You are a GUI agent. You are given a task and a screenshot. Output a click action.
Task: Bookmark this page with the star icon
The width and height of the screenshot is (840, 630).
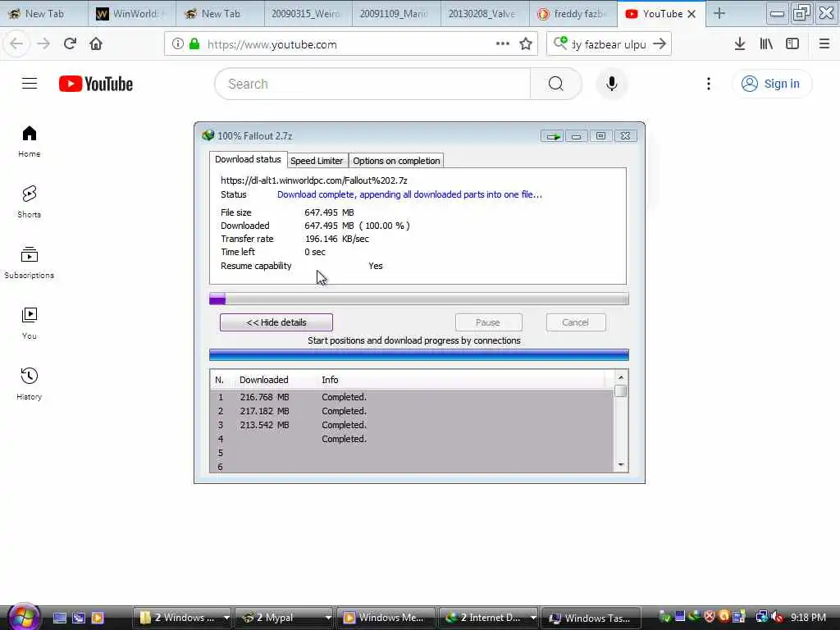coord(526,44)
